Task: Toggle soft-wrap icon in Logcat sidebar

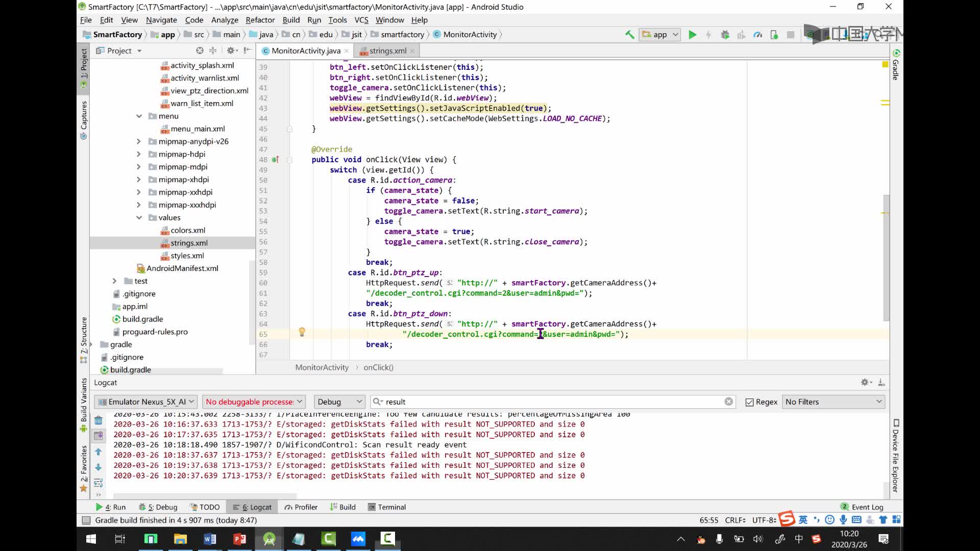Action: (99, 483)
